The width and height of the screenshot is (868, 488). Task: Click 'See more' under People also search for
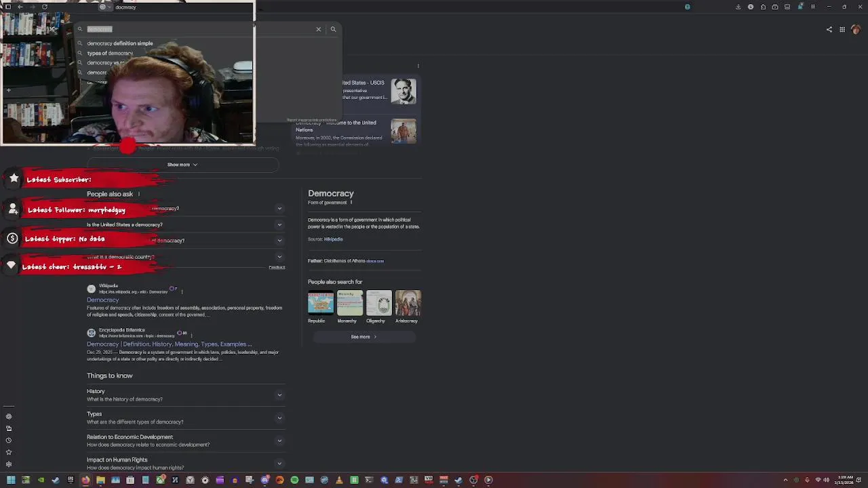coord(363,337)
